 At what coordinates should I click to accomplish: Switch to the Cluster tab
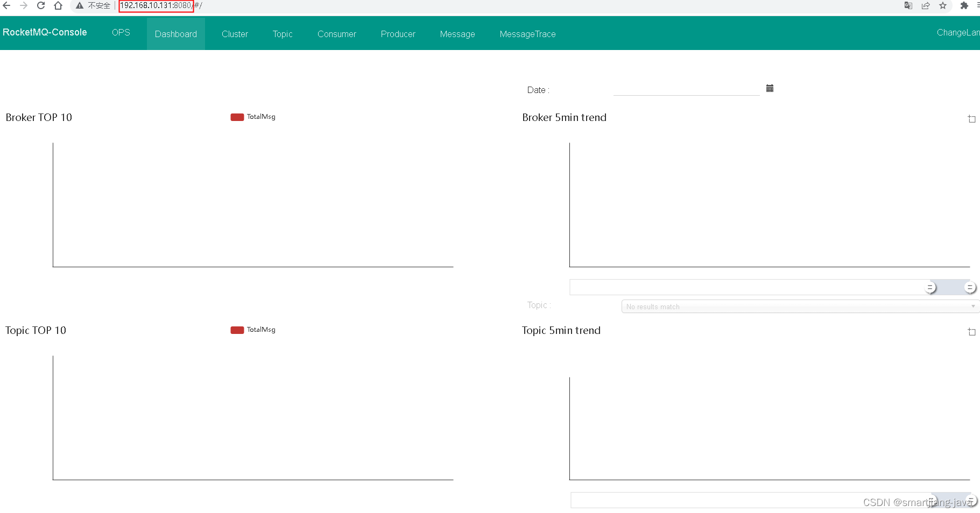coord(235,34)
